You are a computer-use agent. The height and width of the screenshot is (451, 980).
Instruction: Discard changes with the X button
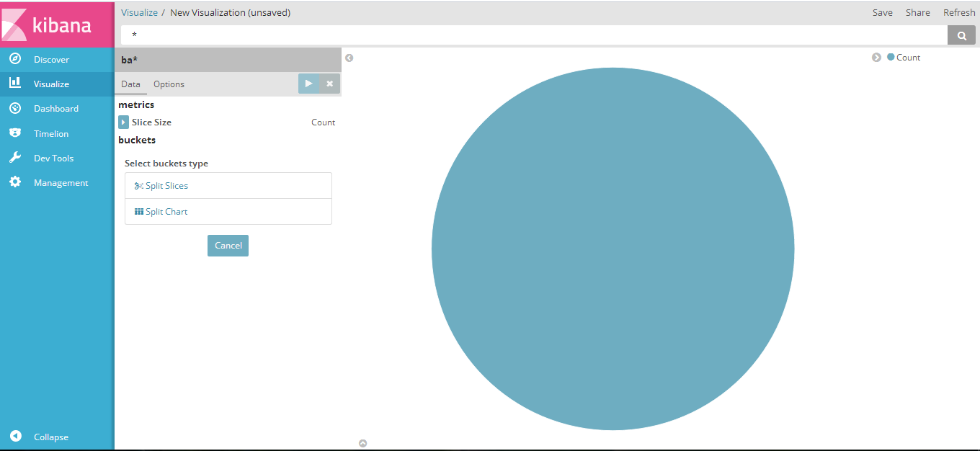(329, 84)
